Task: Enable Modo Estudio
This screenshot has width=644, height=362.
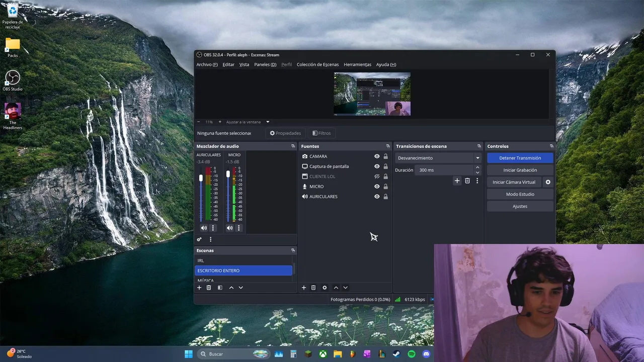Action: click(x=520, y=194)
